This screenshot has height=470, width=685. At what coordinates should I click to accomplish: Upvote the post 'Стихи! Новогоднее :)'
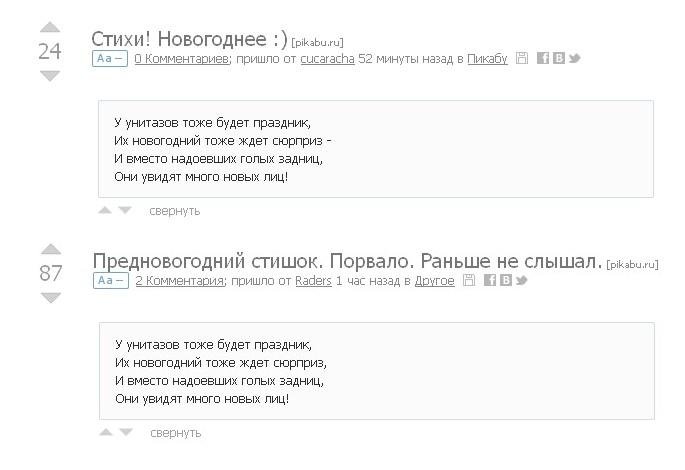tap(50, 28)
